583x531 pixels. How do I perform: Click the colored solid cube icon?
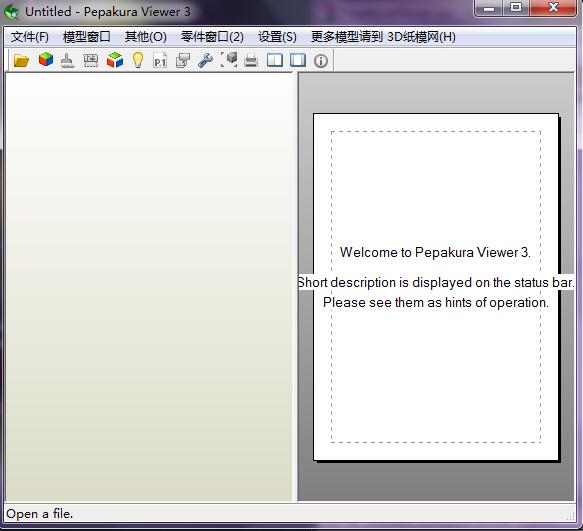pyautogui.click(x=46, y=60)
